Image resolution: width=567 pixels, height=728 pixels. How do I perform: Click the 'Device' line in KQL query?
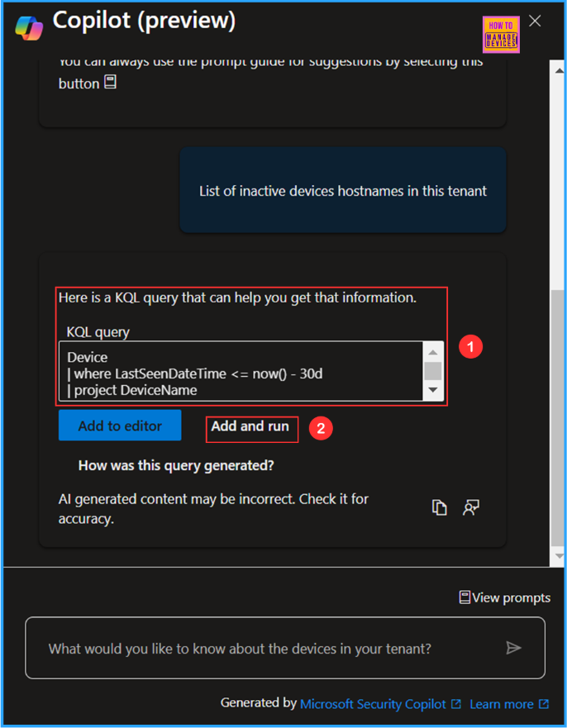pyautogui.click(x=88, y=357)
